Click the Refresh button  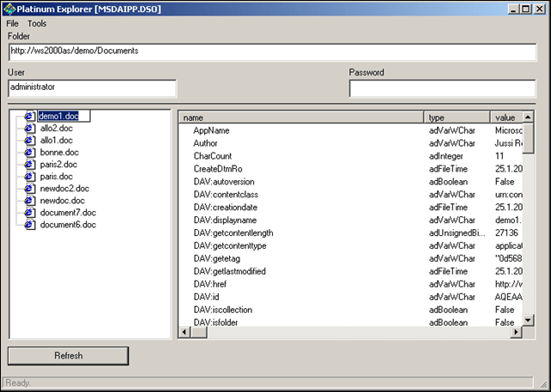68,356
